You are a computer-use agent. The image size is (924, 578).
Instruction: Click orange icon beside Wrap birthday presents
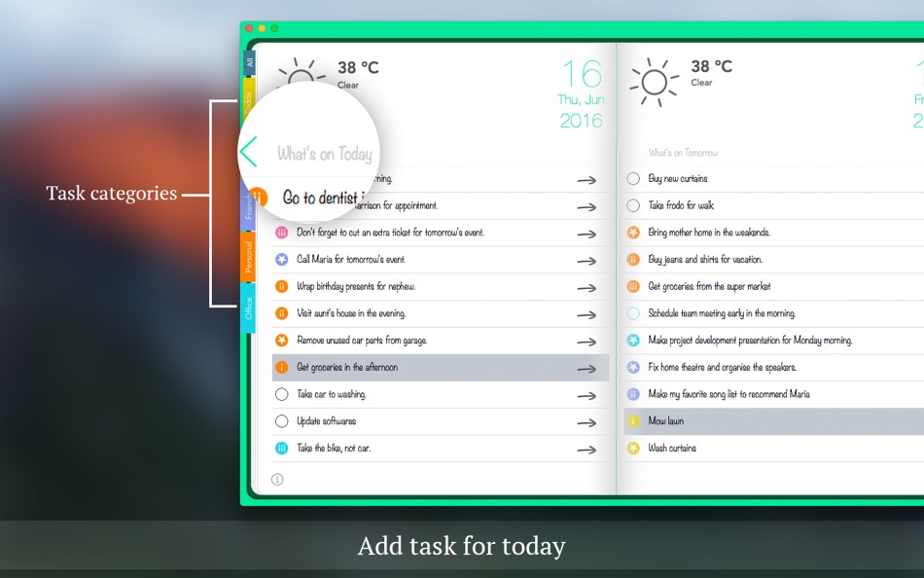282,286
